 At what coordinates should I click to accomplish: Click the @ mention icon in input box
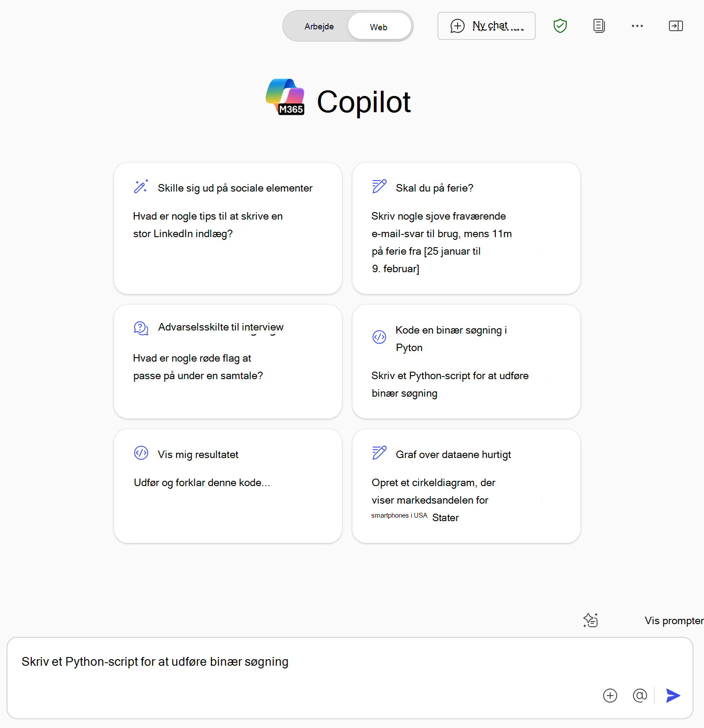point(640,696)
